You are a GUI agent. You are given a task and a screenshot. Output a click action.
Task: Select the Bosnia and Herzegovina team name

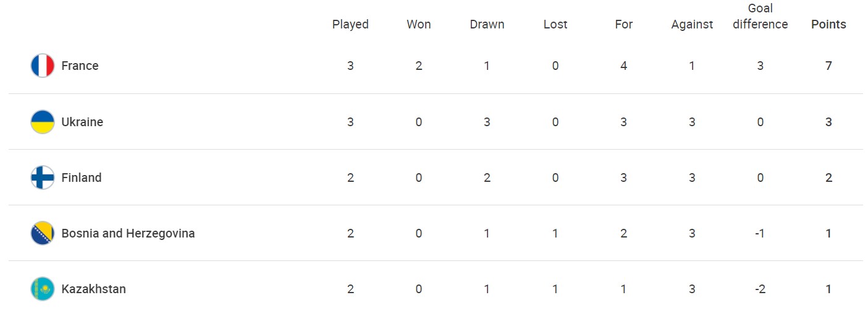click(x=128, y=233)
